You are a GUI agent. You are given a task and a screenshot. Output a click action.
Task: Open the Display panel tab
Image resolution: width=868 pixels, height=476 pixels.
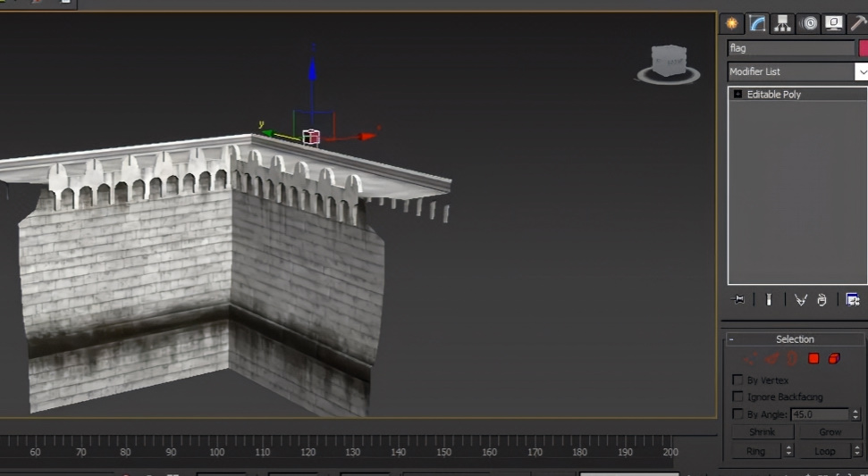834,23
